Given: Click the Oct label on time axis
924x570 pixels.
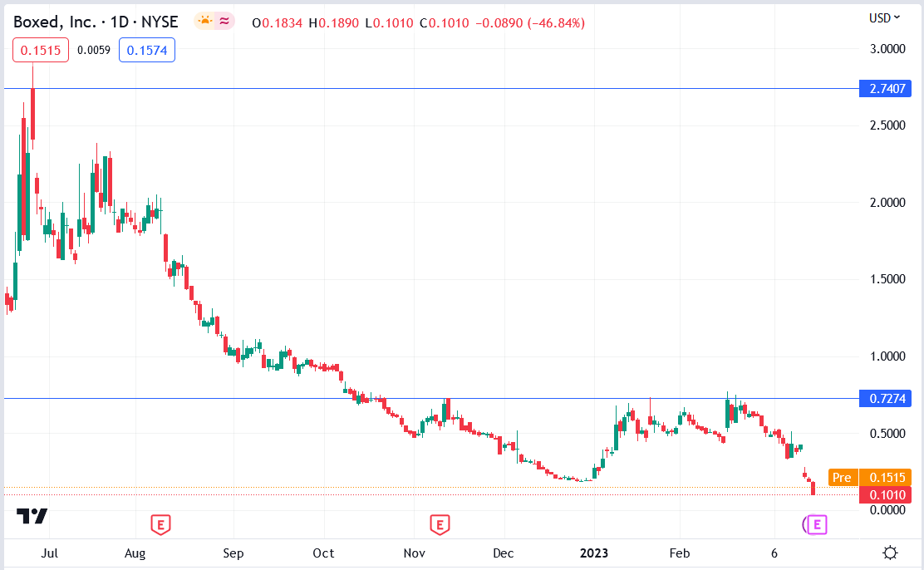Looking at the screenshot, I should tap(323, 553).
